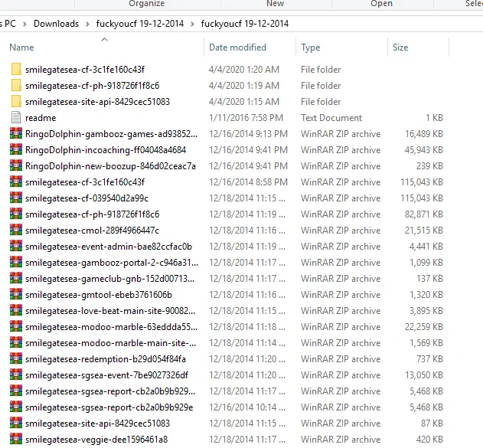Click the smilegatesea-veggie-dee1596461a8 file name
Screen dimensions: 483x448
(96, 440)
